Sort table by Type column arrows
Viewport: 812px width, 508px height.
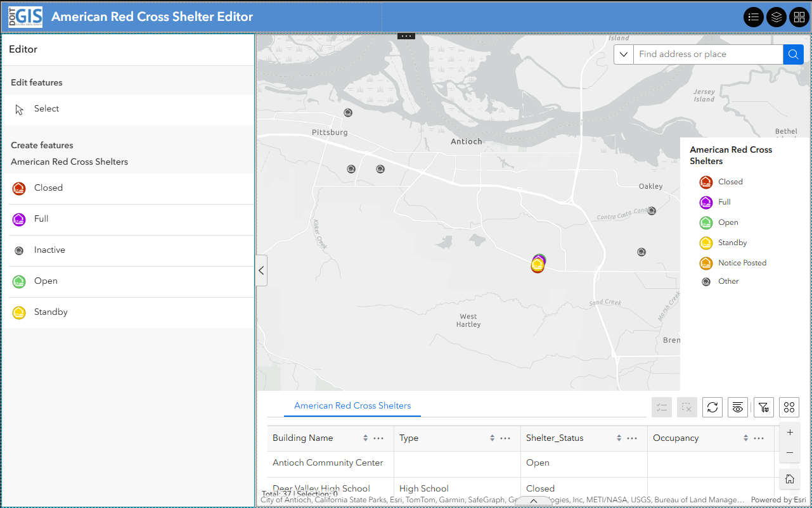tap(493, 438)
